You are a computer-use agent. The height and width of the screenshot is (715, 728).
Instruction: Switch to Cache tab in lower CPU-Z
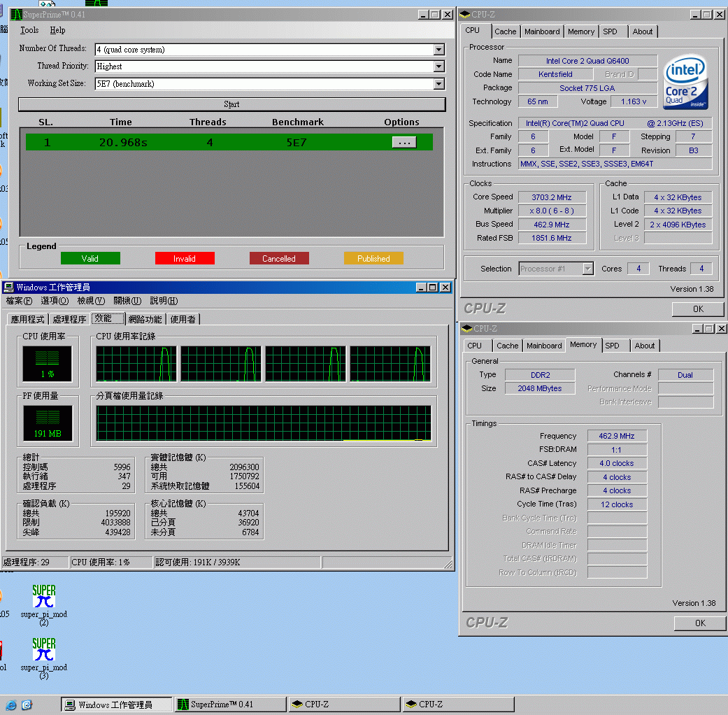tap(507, 346)
